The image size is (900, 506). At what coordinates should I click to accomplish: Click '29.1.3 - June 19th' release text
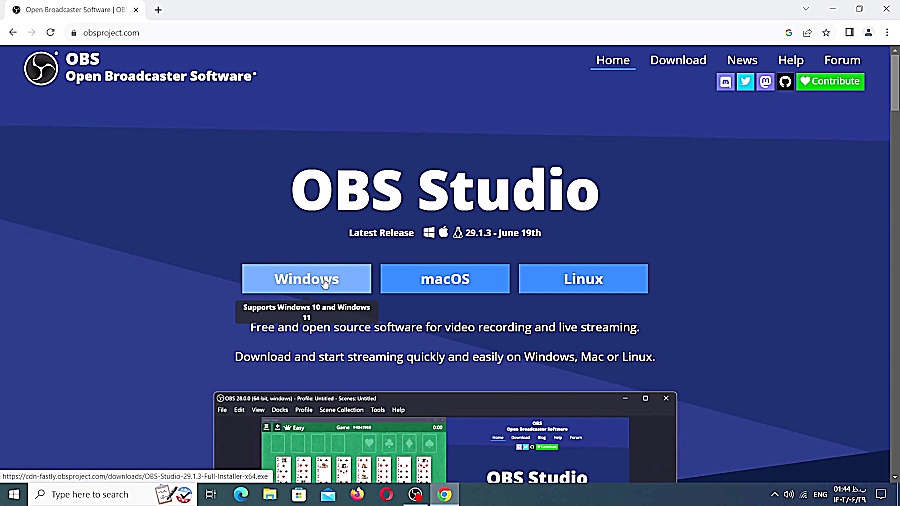(503, 233)
